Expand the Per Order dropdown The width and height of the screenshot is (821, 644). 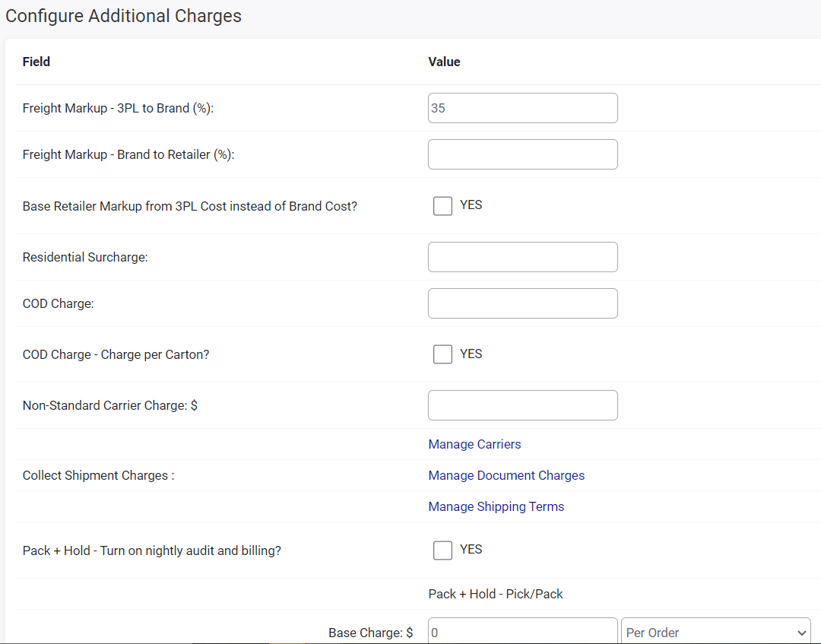(x=715, y=632)
